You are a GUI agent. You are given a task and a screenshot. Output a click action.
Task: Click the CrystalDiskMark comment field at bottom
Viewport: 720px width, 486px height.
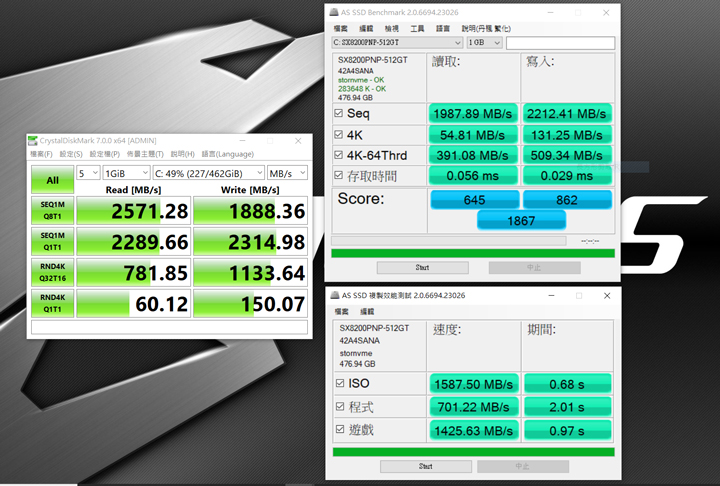(x=169, y=327)
